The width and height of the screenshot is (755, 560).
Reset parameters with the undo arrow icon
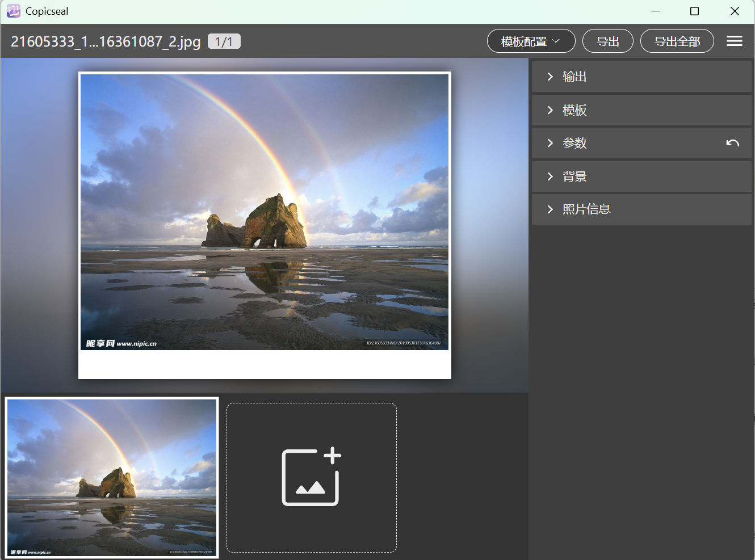pyautogui.click(x=732, y=143)
